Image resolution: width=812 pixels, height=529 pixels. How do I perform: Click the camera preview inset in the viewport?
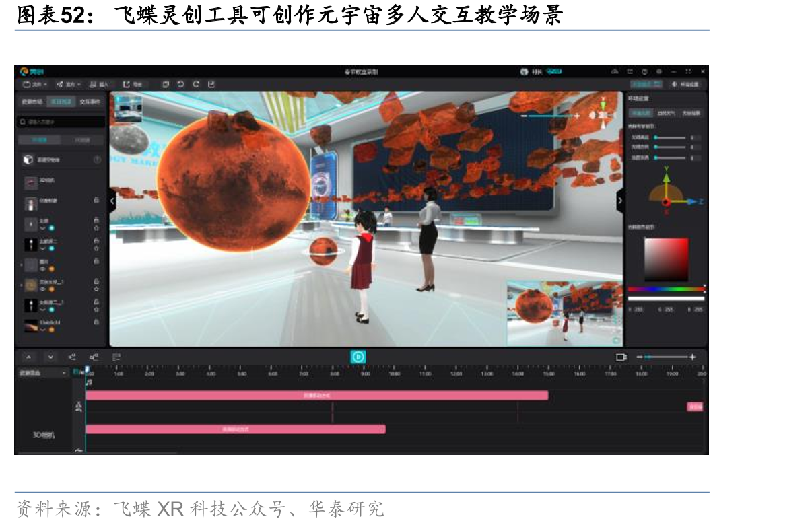564,312
